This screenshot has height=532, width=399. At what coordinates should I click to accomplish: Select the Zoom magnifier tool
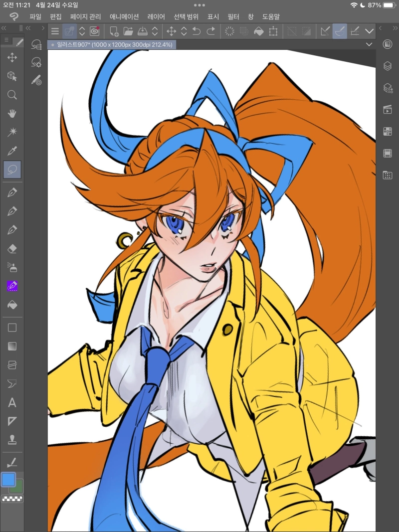12,95
